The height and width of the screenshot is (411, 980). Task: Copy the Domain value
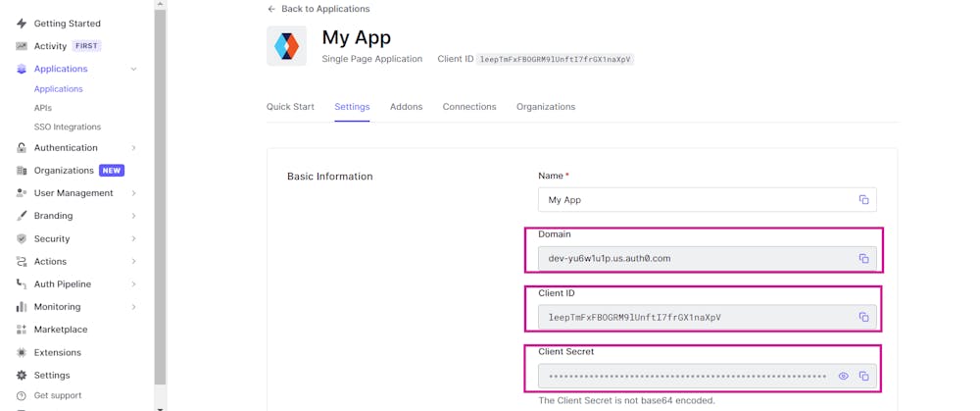[863, 259]
